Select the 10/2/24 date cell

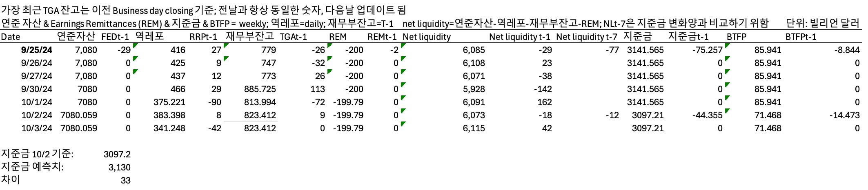coord(37,115)
